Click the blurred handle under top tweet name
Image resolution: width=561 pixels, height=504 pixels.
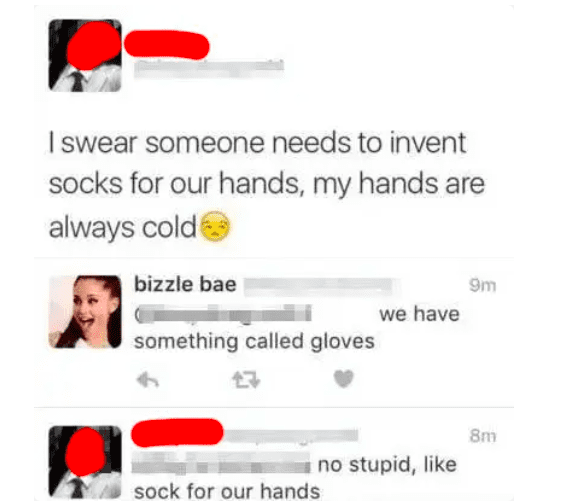(209, 69)
